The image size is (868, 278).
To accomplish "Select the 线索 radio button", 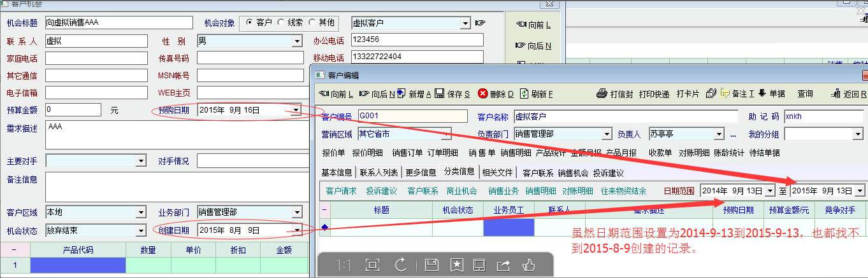I will [x=281, y=23].
